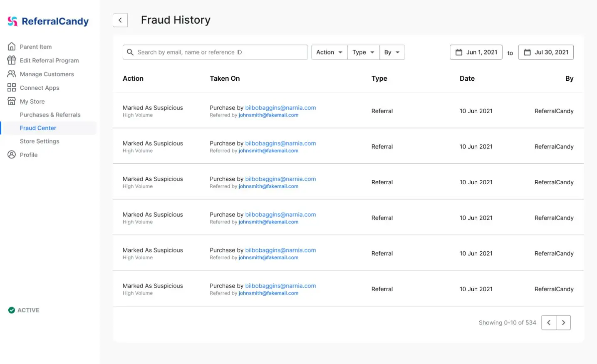Click Showing 0-10 of 534 text
The width and height of the screenshot is (597, 364).
(x=508, y=323)
